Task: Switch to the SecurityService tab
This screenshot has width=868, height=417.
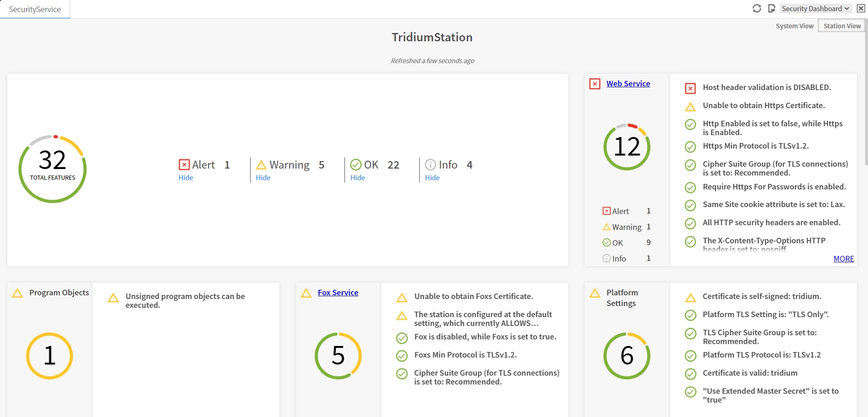Action: (x=35, y=9)
